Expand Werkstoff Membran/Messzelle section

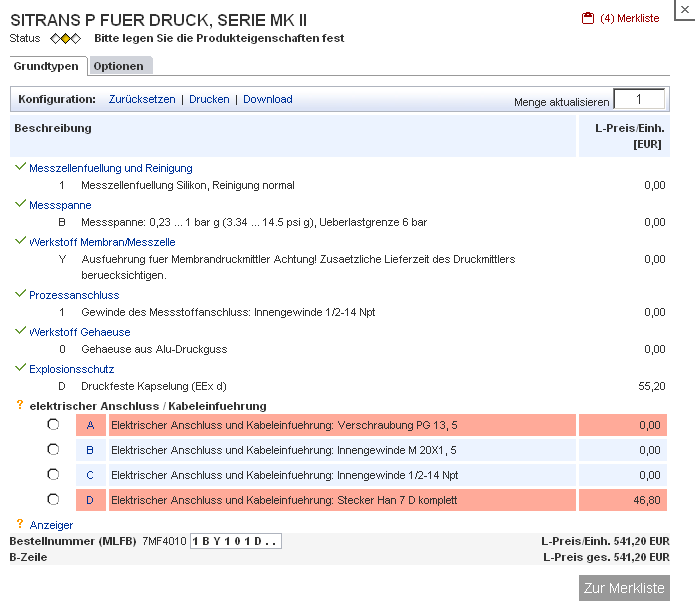pos(102,243)
